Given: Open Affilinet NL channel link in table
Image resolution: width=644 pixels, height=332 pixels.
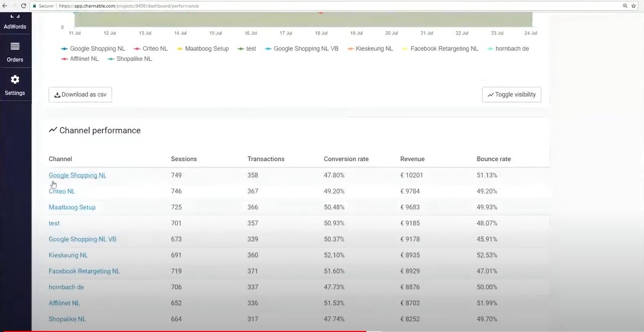Looking at the screenshot, I should (64, 303).
